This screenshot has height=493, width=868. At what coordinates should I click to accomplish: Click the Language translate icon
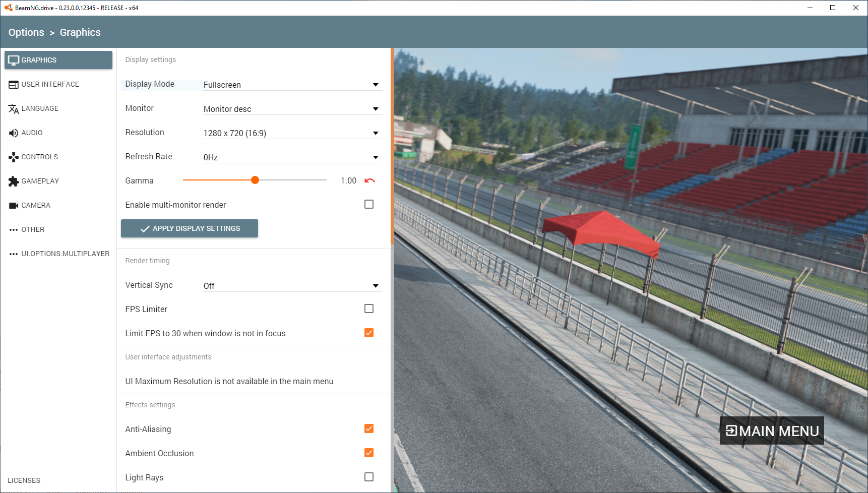point(14,109)
